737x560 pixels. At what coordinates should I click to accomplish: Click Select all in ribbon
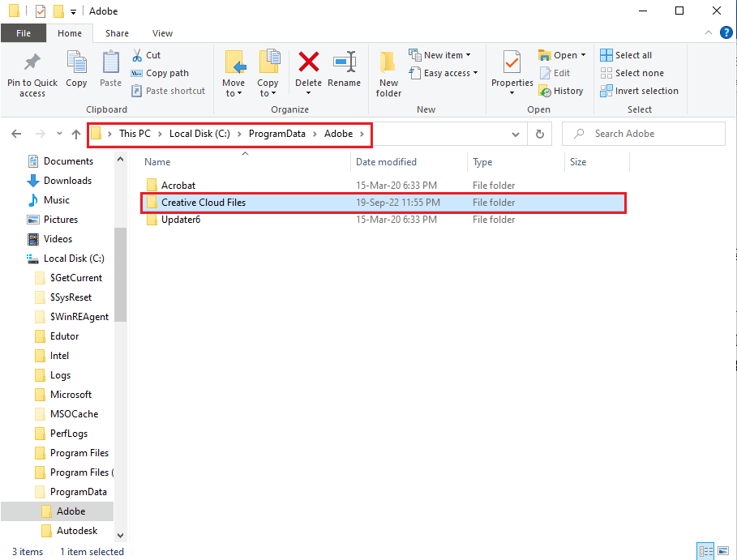[626, 55]
